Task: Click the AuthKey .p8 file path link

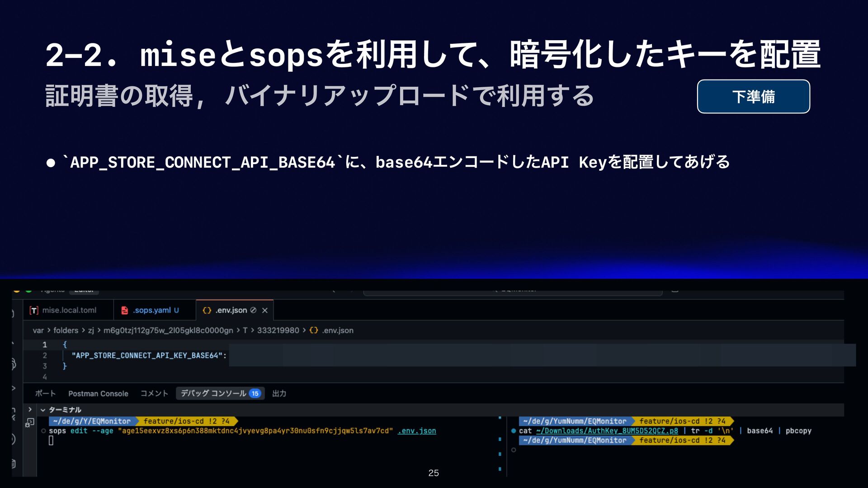Action: pos(607,431)
